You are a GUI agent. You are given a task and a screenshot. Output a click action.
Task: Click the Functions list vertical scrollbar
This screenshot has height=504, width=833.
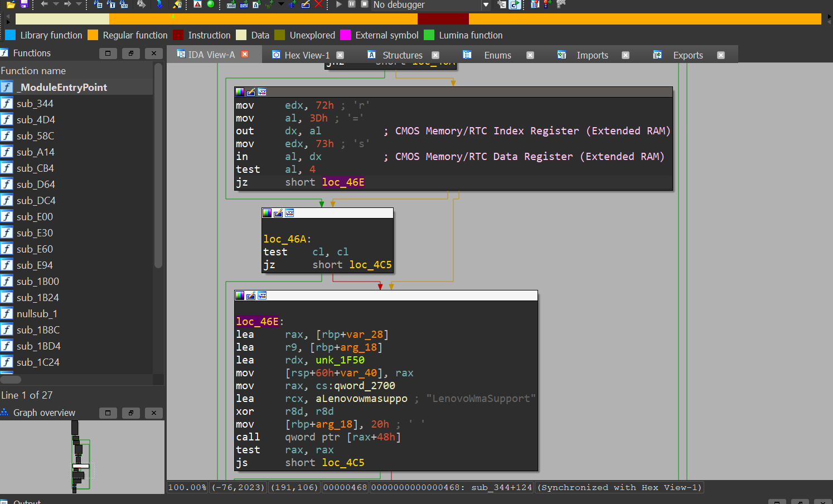pyautogui.click(x=158, y=167)
